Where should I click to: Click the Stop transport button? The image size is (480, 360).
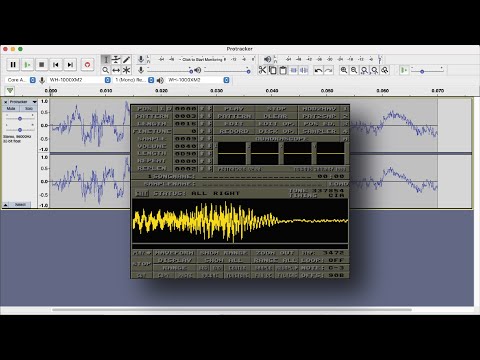pyautogui.click(x=41, y=65)
